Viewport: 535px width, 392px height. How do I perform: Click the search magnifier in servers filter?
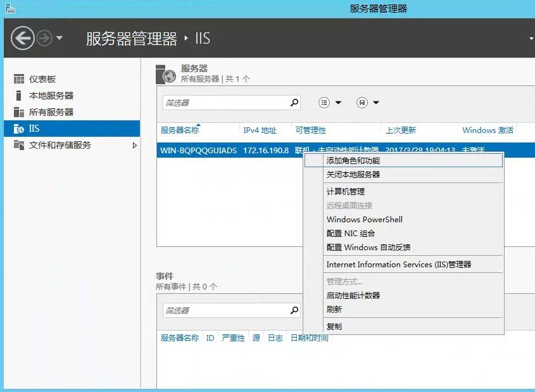(294, 103)
